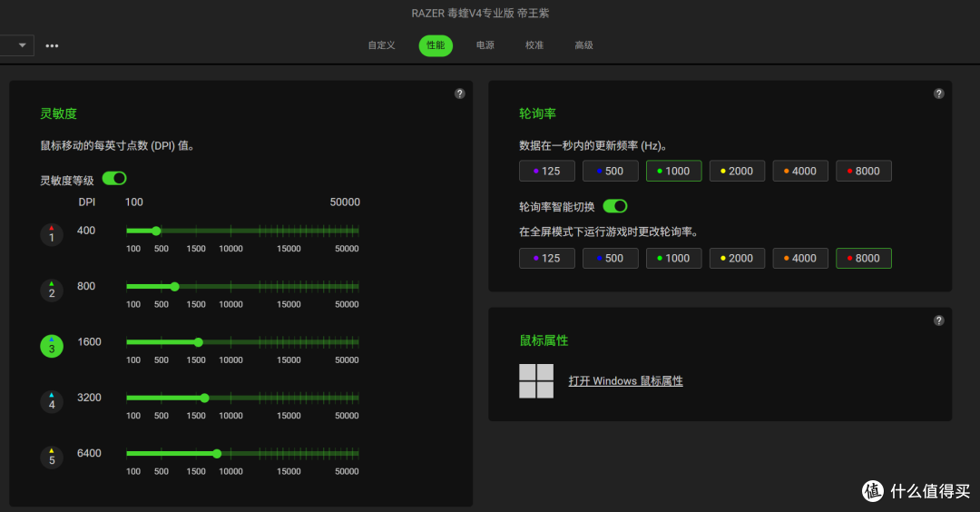Click the stage 5 DPI slider handle
Screen dimensions: 980x512
point(217,453)
